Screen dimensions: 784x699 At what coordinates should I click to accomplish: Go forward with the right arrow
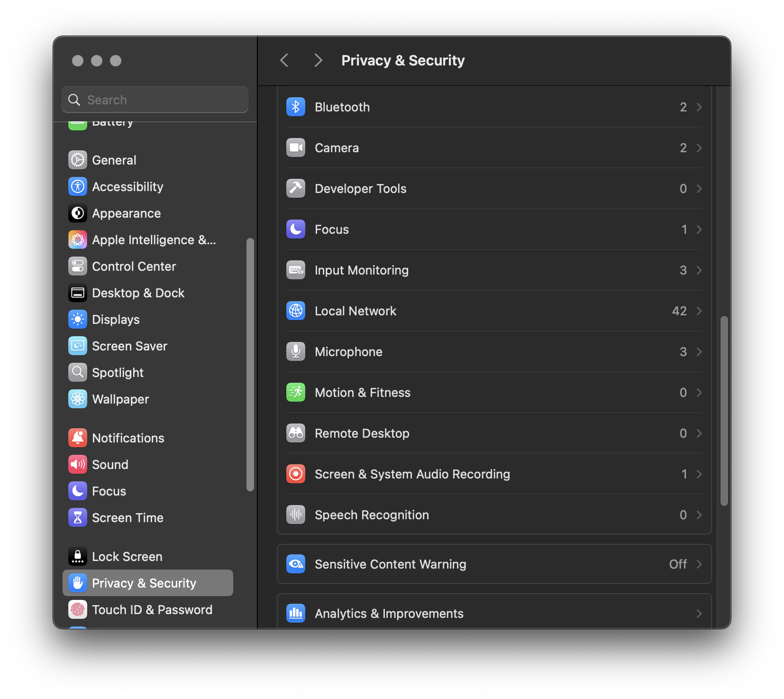(x=319, y=61)
